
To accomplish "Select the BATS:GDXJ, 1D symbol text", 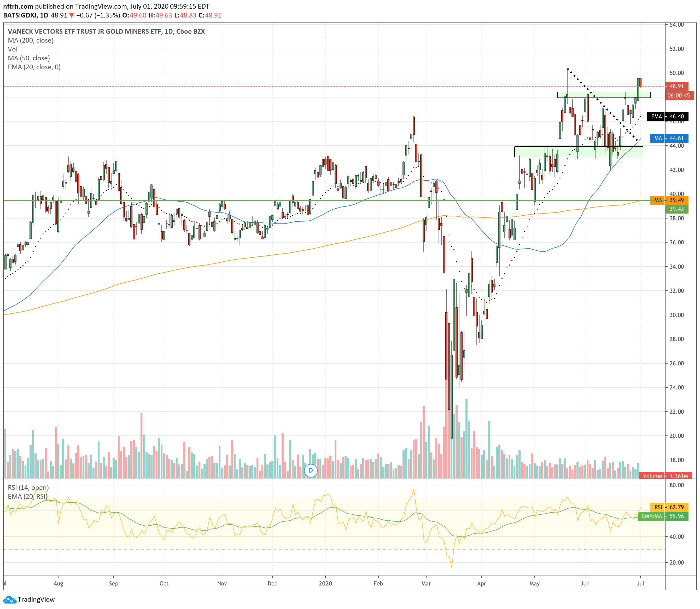I will pyautogui.click(x=26, y=15).
